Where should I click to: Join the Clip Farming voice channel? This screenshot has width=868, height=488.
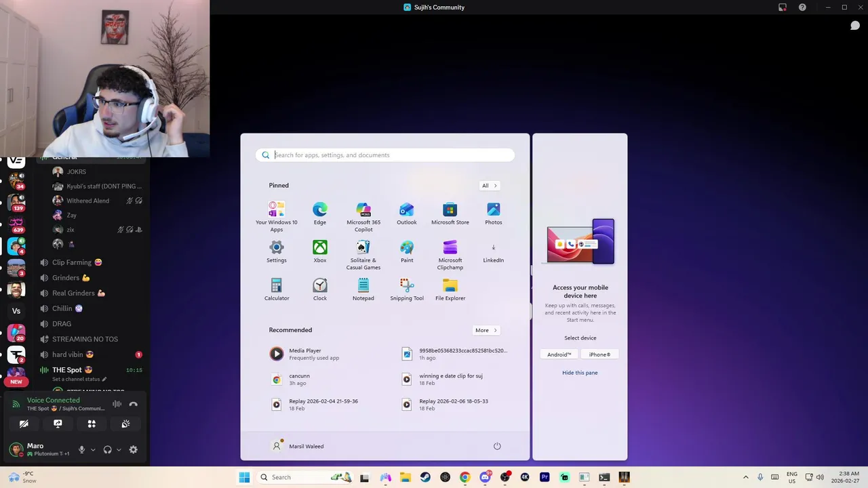coord(91,262)
